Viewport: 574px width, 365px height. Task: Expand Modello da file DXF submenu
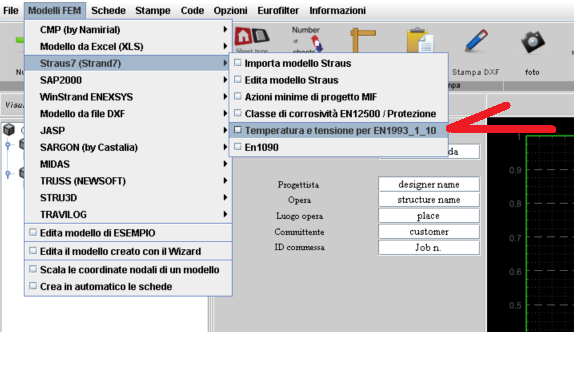click(x=128, y=114)
